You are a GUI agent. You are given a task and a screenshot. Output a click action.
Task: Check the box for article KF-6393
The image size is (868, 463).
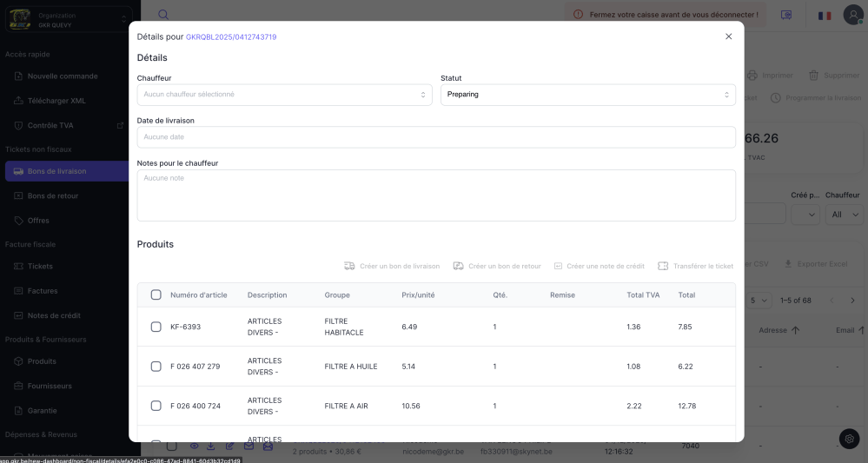click(x=156, y=327)
